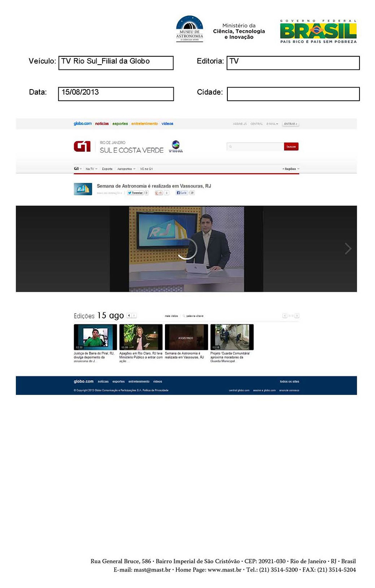Click the esportes link in the top bar
This screenshot has width=375, height=588.
[120, 124]
